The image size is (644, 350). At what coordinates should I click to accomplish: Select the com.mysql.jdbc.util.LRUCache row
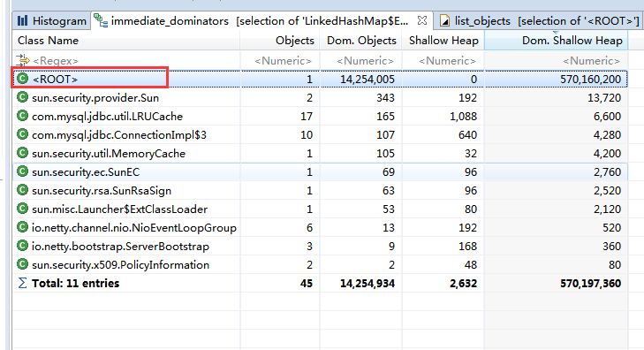320,117
